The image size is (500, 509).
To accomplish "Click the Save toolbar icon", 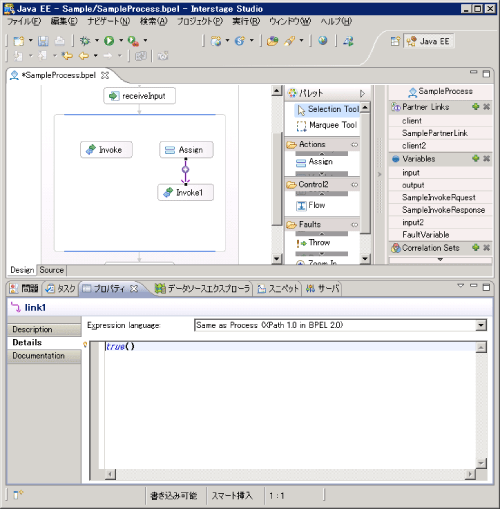I will [x=43, y=41].
